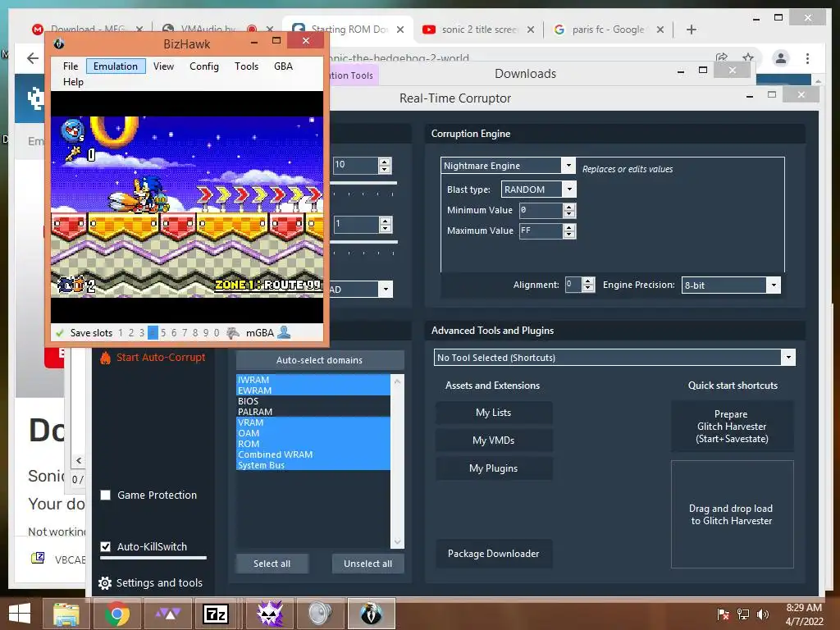Viewport: 840px width, 630px height.
Task: Open the purple triangles app in taskbar
Action: (x=167, y=614)
